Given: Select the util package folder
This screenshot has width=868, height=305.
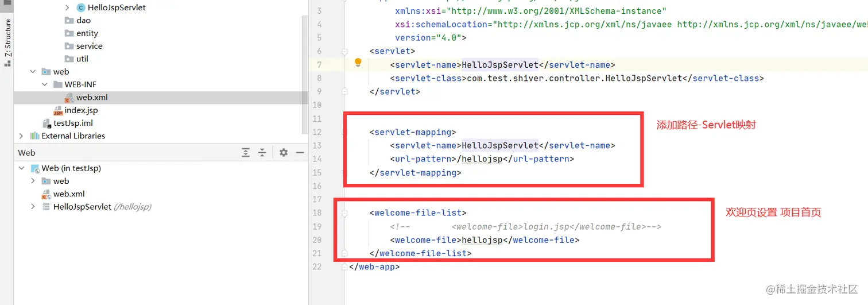Looking at the screenshot, I should click(82, 59).
